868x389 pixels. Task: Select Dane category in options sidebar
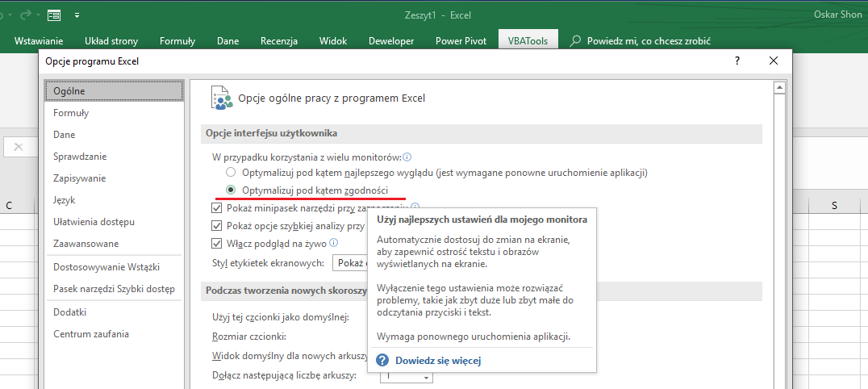pyautogui.click(x=114, y=135)
